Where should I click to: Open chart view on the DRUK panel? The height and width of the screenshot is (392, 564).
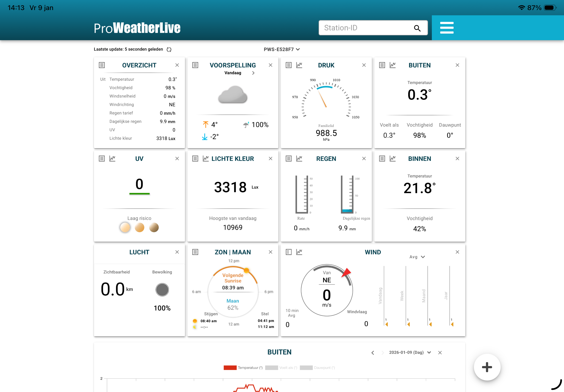299,65
